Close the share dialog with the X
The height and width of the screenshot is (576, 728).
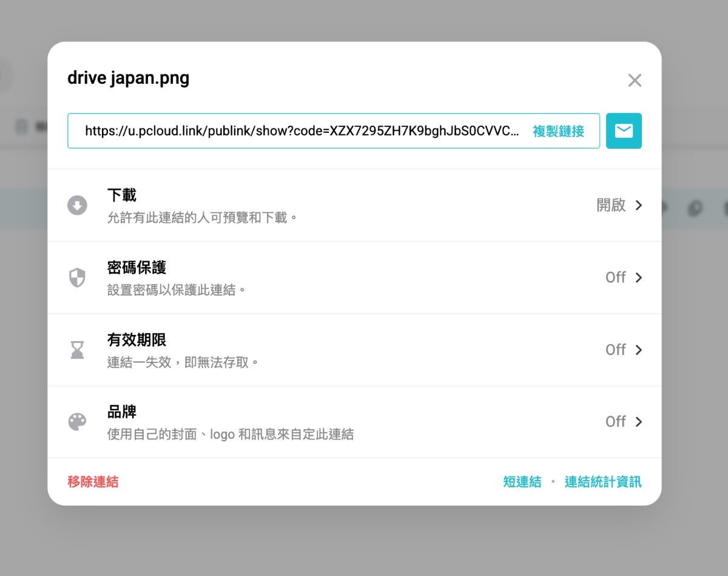tap(635, 80)
